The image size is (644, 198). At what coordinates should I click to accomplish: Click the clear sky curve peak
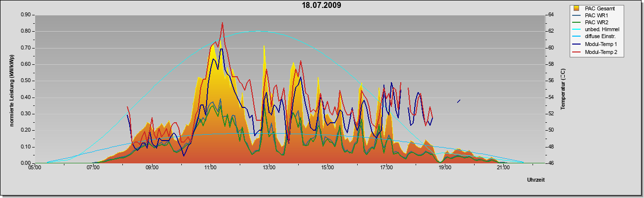click(258, 31)
